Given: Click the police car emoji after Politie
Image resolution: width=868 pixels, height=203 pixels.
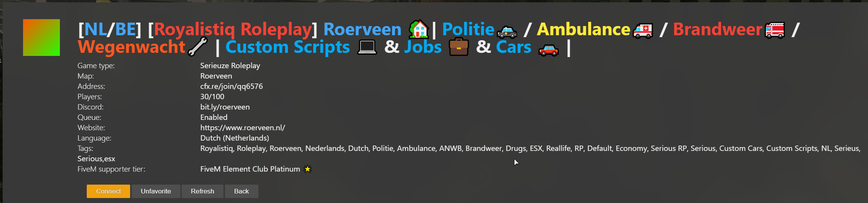Looking at the screenshot, I should point(507,31).
